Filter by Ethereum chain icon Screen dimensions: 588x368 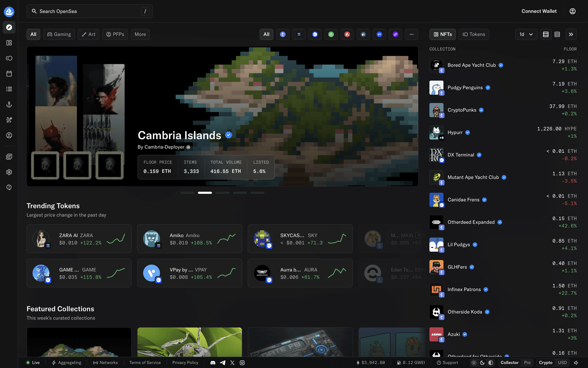283,34
